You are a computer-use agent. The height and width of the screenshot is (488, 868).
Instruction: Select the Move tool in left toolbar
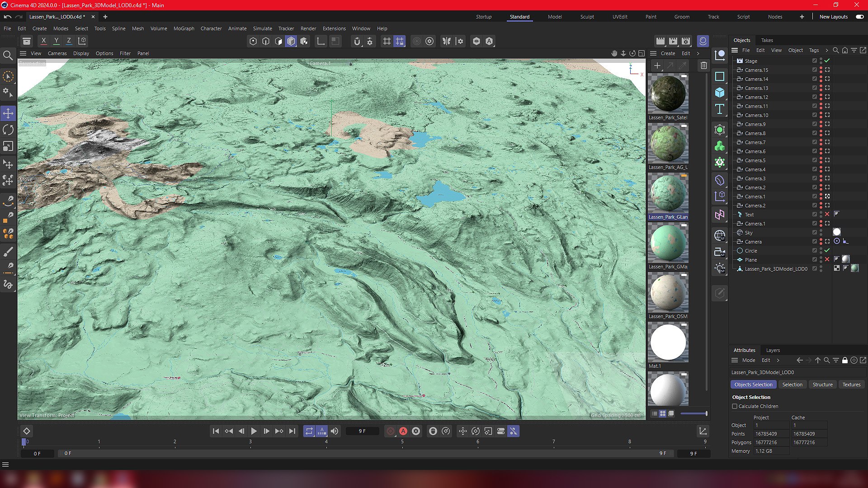(x=8, y=113)
